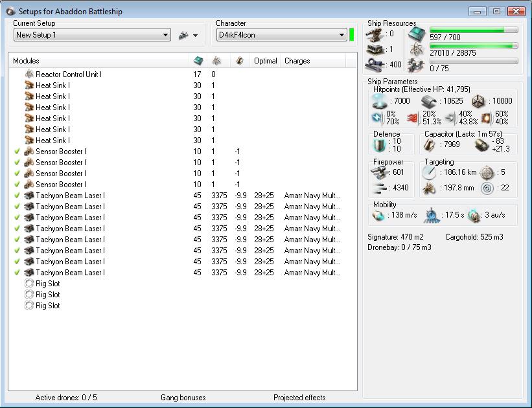The width and height of the screenshot is (532, 408).
Task: Open the Character dropdown showing D4rkF4lcon
Action: coord(281,35)
